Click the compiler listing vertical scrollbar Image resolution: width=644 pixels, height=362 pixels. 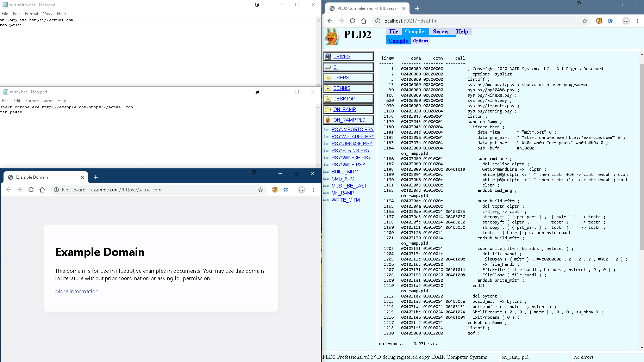641,155
